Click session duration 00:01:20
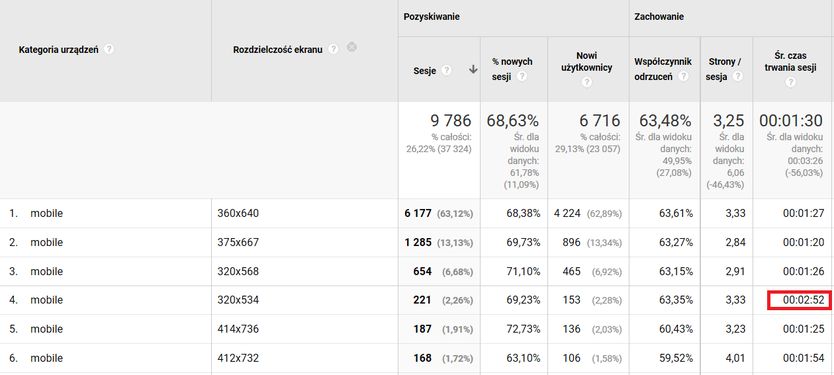 click(x=804, y=243)
